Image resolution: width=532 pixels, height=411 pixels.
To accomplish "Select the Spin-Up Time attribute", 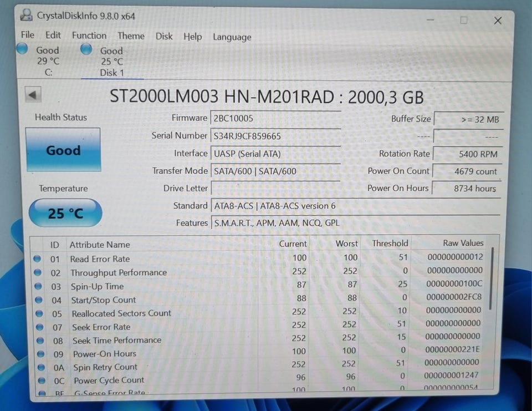I will click(97, 286).
